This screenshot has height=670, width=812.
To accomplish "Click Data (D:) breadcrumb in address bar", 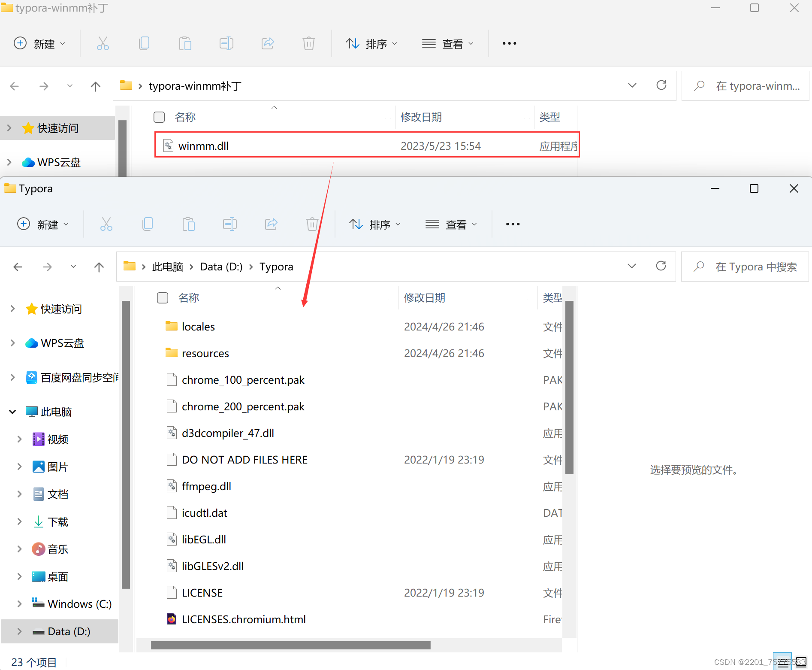I will (x=221, y=267).
